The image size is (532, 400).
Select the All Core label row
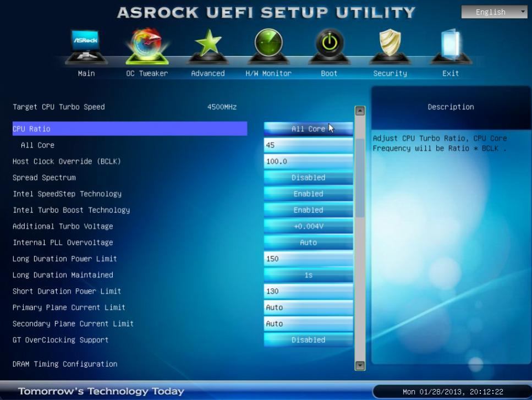[x=37, y=145]
